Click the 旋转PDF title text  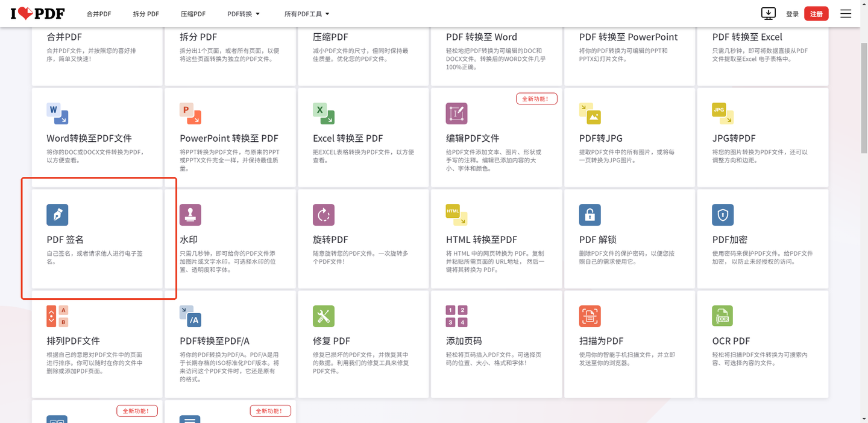(x=330, y=240)
